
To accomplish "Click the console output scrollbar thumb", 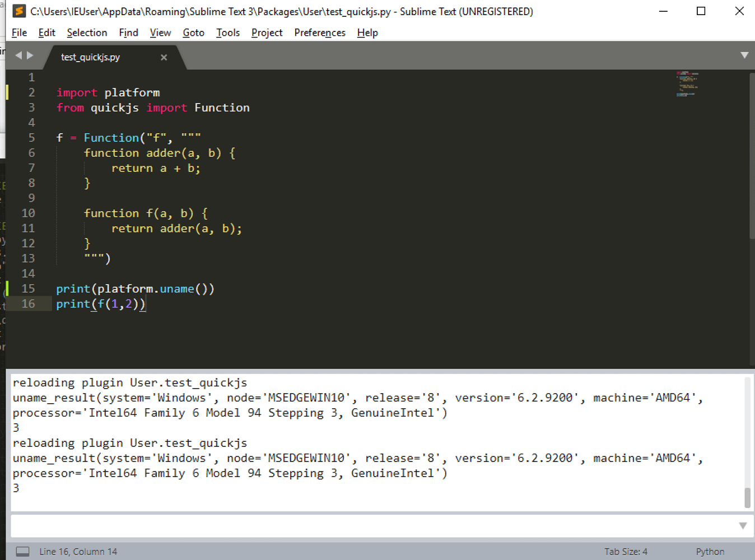I will click(747, 497).
